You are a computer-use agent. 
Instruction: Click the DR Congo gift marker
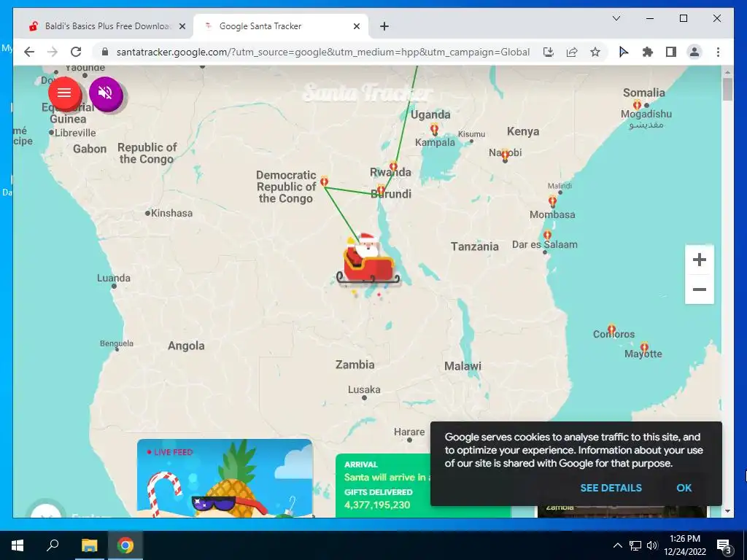pyautogui.click(x=325, y=182)
